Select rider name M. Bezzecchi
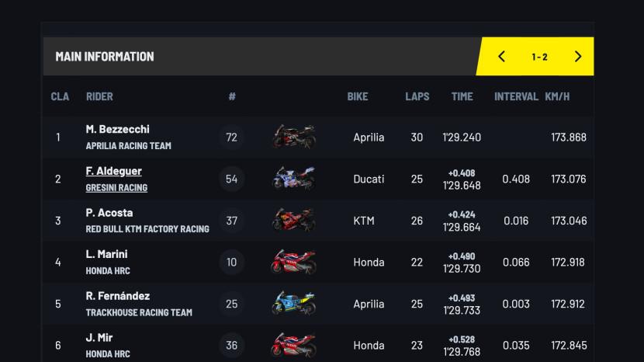 click(x=117, y=129)
